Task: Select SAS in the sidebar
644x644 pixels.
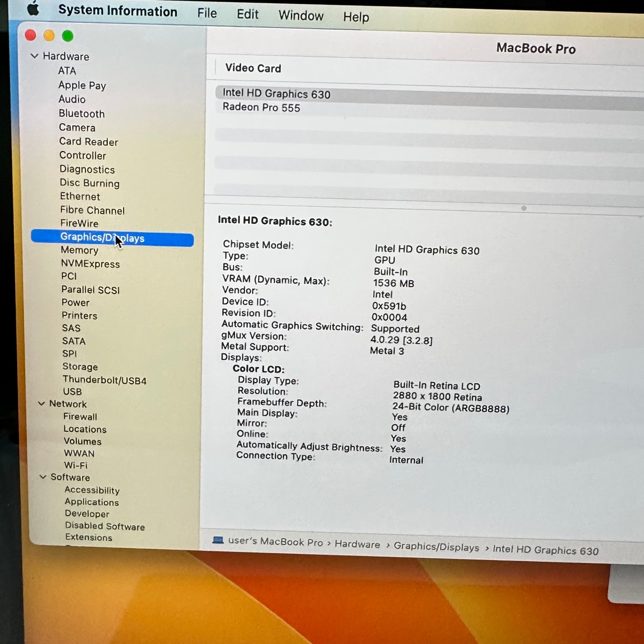Action: [71, 328]
